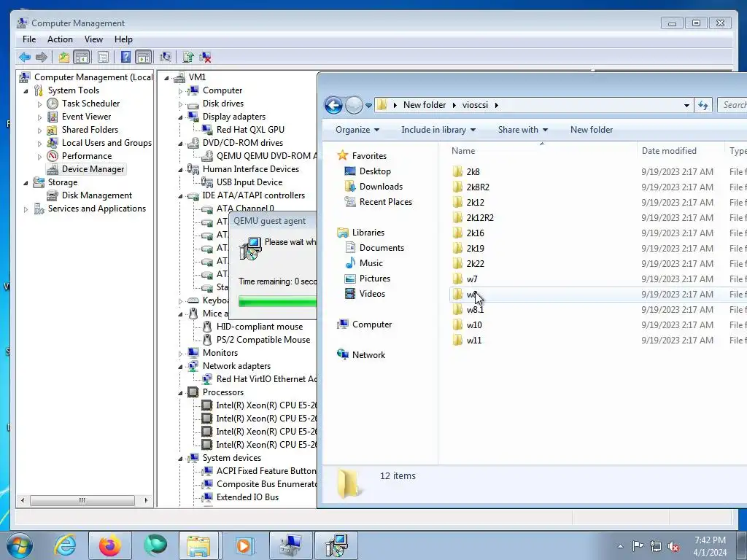This screenshot has height=560, width=747.
Task: Select Local Users and Groups node
Action: coord(107,143)
